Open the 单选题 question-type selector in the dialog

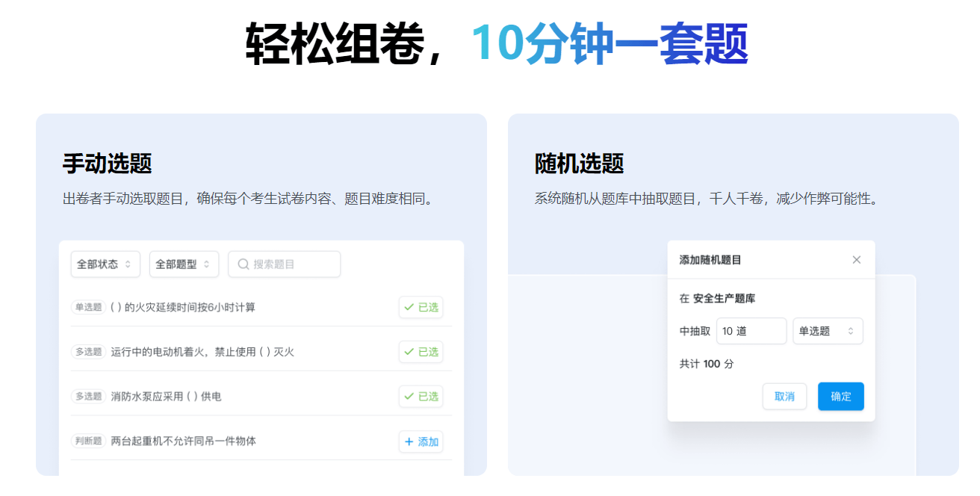pos(828,331)
